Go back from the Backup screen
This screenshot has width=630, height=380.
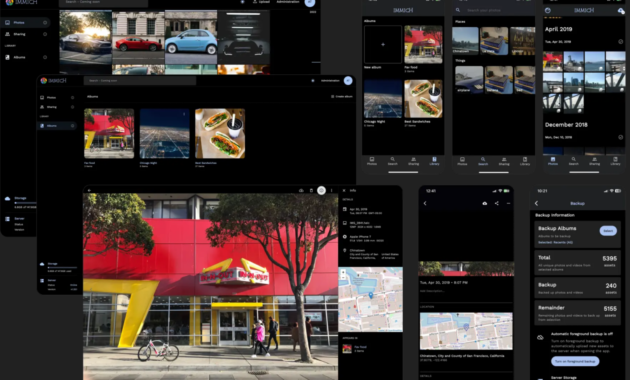point(536,204)
